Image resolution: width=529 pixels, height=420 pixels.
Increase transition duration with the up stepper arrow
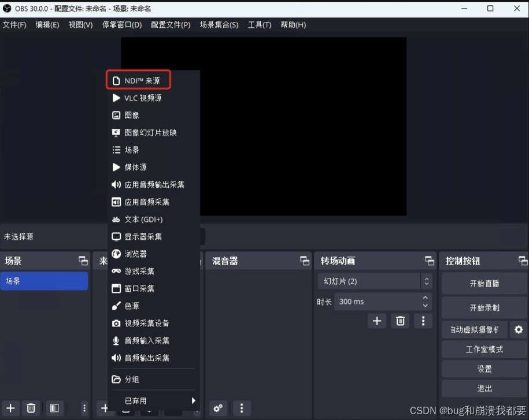[425, 298]
